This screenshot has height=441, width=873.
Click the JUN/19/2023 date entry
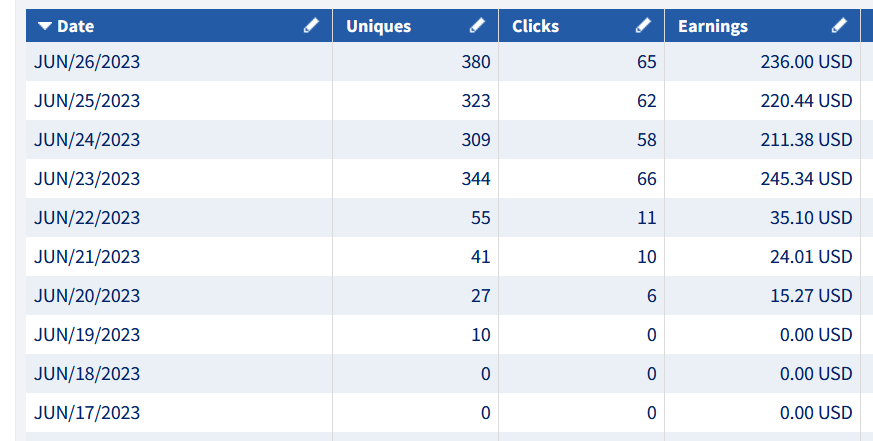click(x=87, y=335)
